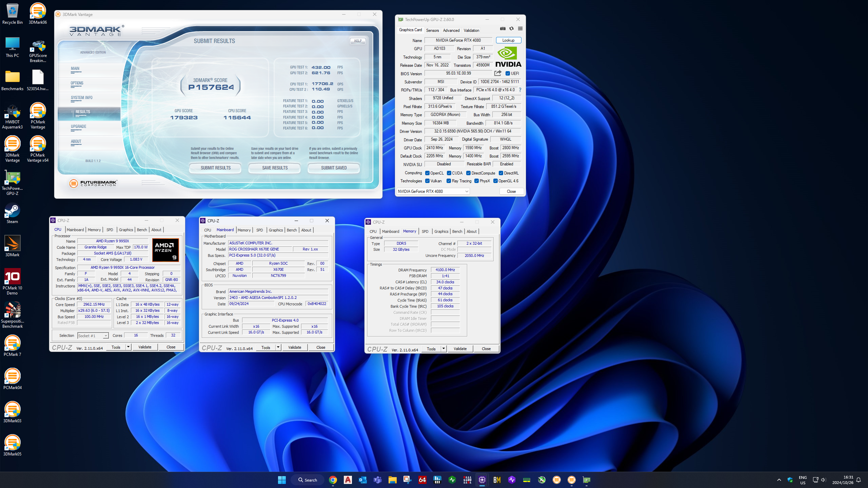Open the 523054.hw file on desktop
This screenshot has height=488, width=868.
38,81
